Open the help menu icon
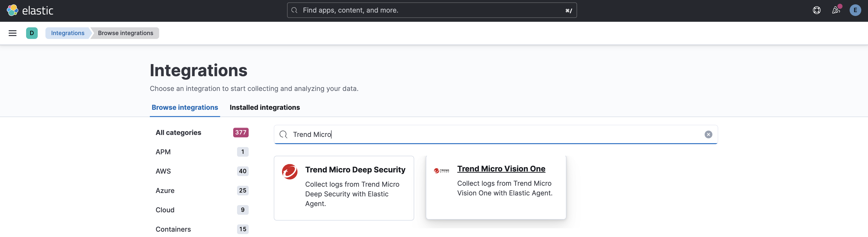 click(x=817, y=10)
